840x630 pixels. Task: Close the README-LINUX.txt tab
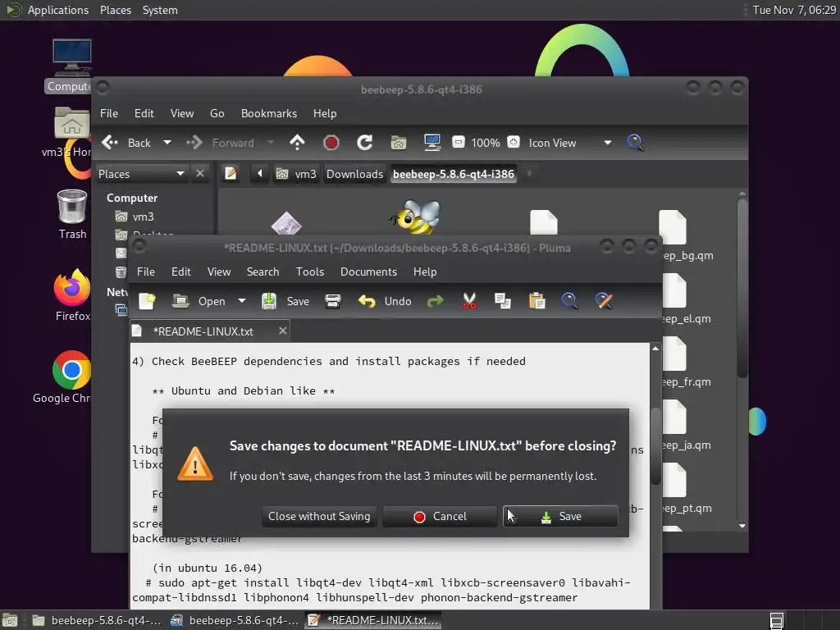[x=283, y=331]
